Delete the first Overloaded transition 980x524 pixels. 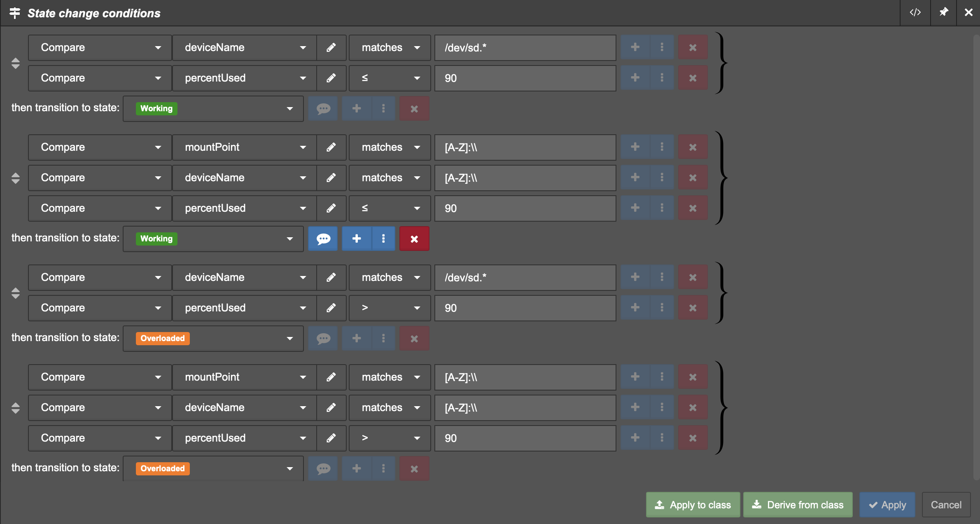[414, 338]
